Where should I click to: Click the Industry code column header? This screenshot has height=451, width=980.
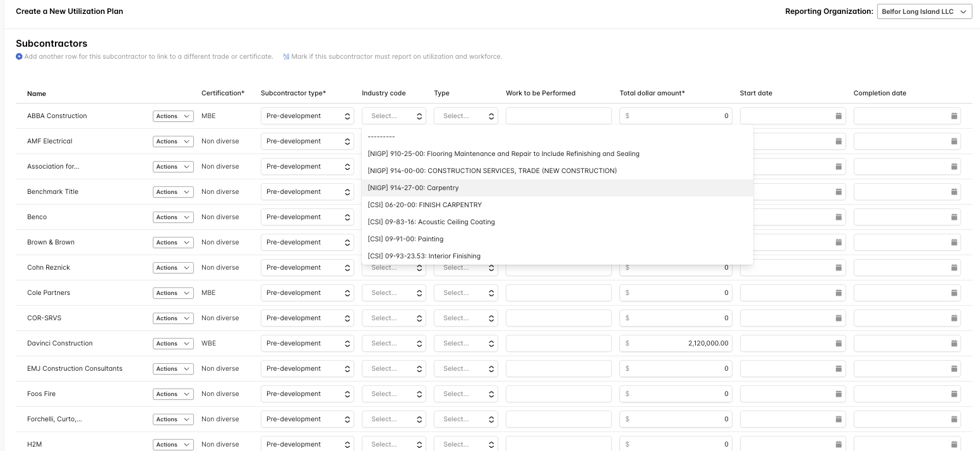(x=383, y=93)
